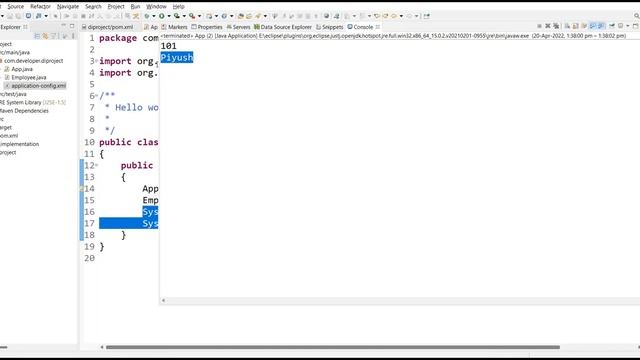
Task: Switch to the Snippets view tab
Action: [330, 27]
